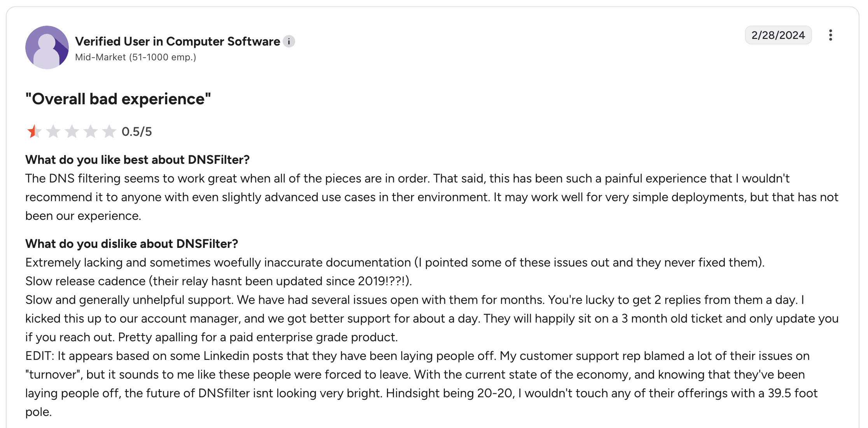Click the "What do you like best" heading
Image resolution: width=868 pixels, height=428 pixels.
(x=137, y=160)
